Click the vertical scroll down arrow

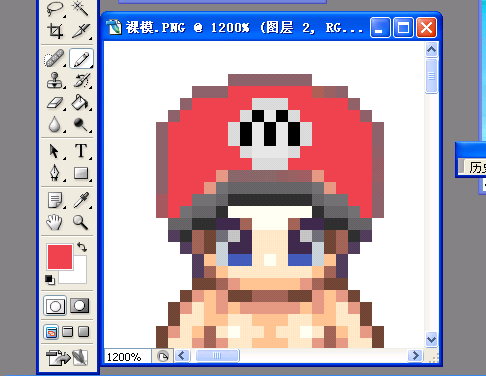coord(432,339)
